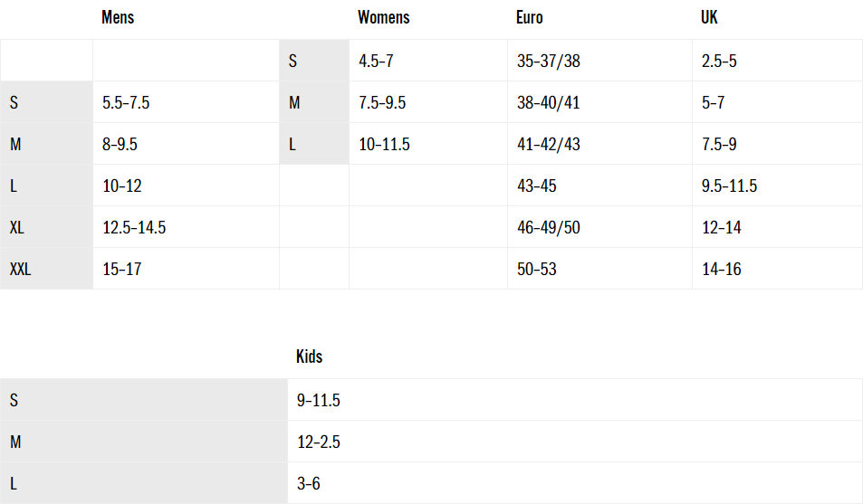Click the UK 9.5–11.5 cell

pos(729,186)
